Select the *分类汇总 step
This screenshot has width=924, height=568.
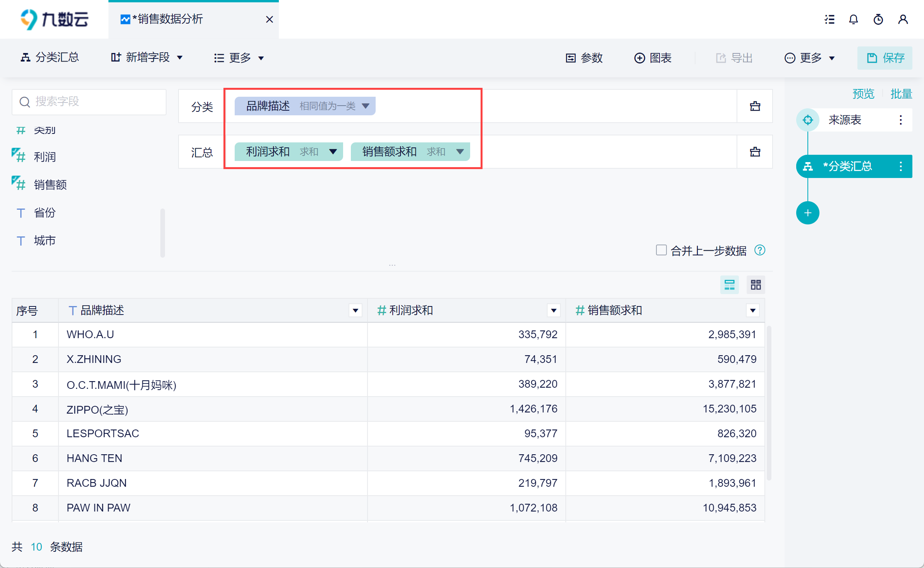click(x=854, y=166)
